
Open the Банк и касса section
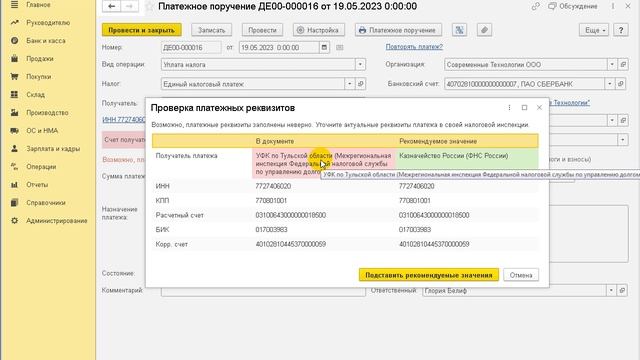[x=46, y=41]
